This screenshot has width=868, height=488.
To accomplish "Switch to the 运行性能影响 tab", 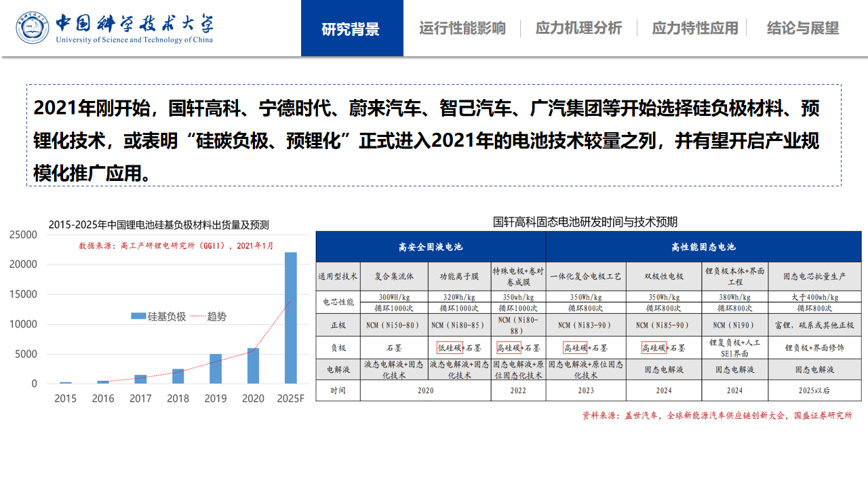I will 462,28.
